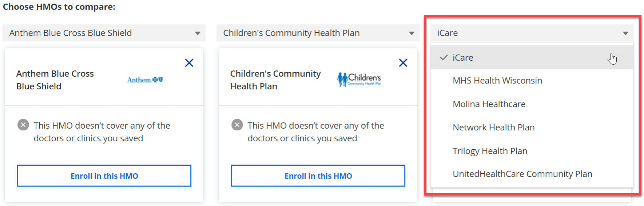Enroll in the Anthem Blue Cross HMO
This screenshot has height=206, width=644.
click(104, 176)
